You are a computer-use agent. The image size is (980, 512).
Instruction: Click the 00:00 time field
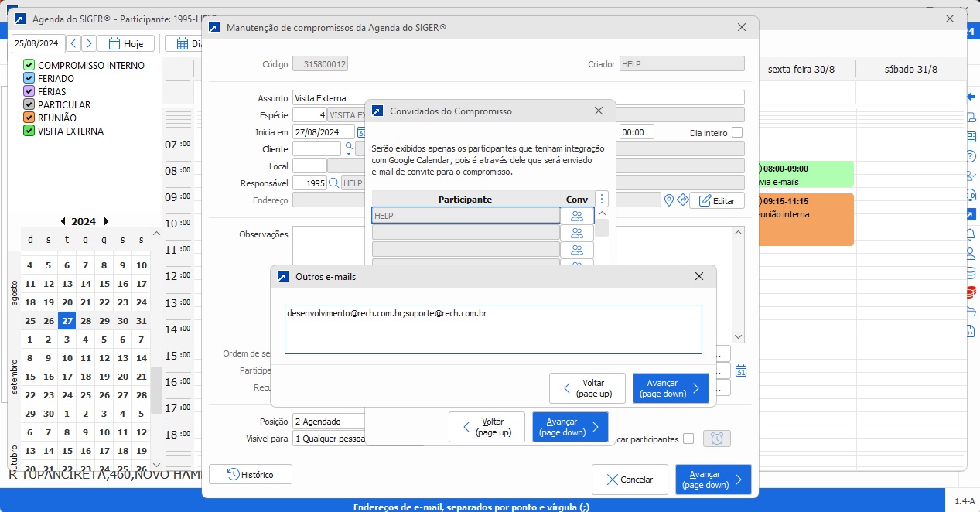[637, 132]
